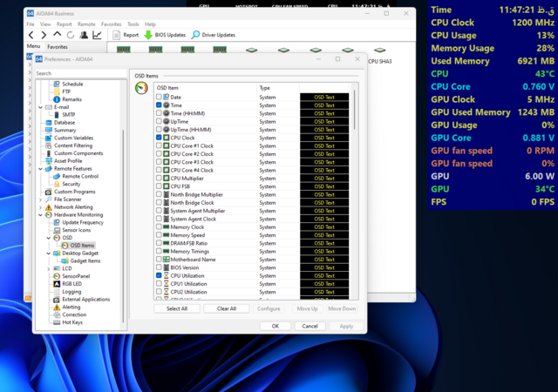
Task: Expand the Network Alerting tree node
Action: (41, 207)
